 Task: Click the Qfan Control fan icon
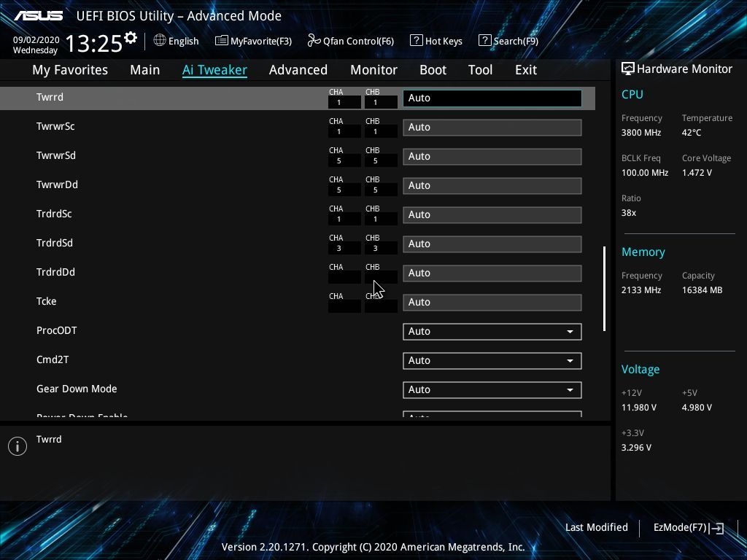click(x=314, y=41)
